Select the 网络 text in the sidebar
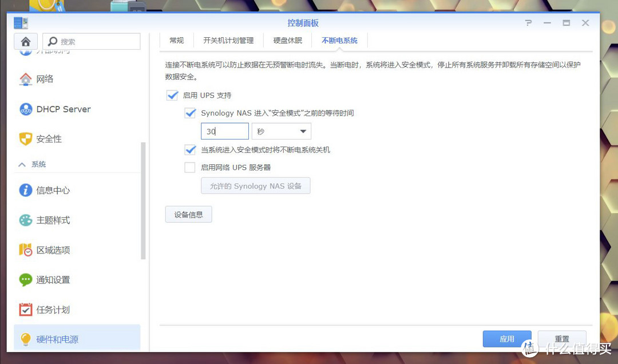Screen dimensions: 618x364 (x=45, y=79)
